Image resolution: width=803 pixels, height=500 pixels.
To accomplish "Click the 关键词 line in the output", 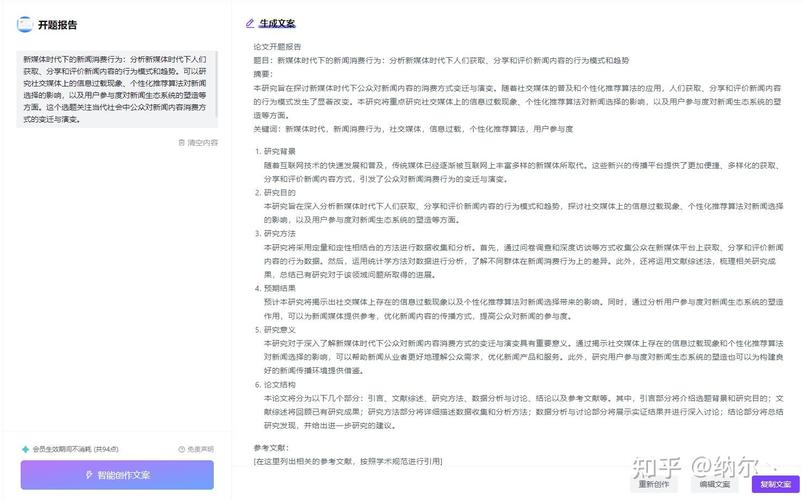I will [x=413, y=129].
